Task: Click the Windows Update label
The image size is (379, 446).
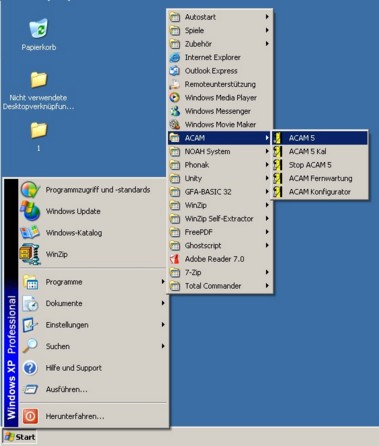Action: coord(73,211)
